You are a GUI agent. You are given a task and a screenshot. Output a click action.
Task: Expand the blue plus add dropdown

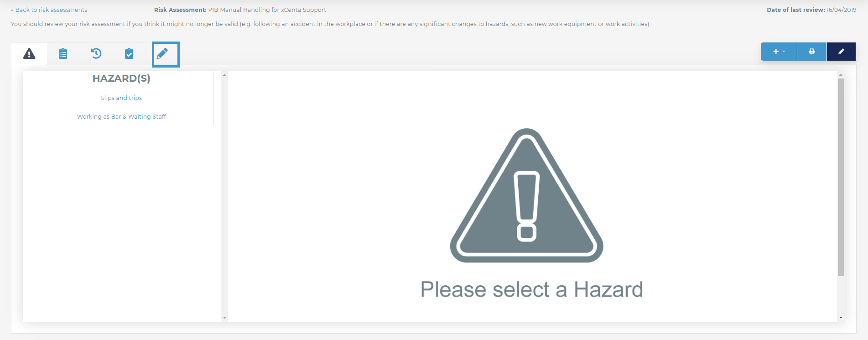(x=779, y=52)
